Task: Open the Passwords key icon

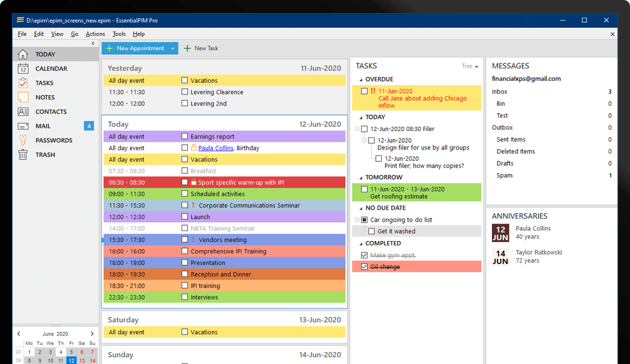Action: coord(23,140)
